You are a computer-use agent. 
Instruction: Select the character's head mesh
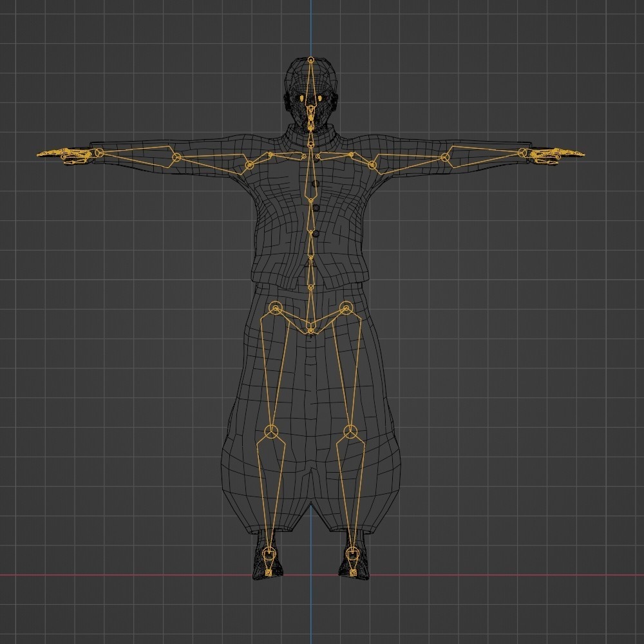[311, 84]
